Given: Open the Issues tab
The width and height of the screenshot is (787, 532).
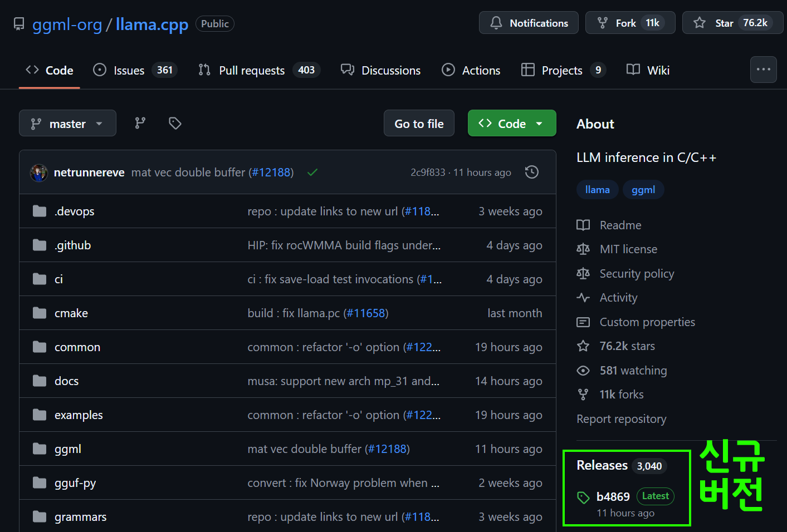Looking at the screenshot, I should pos(135,70).
